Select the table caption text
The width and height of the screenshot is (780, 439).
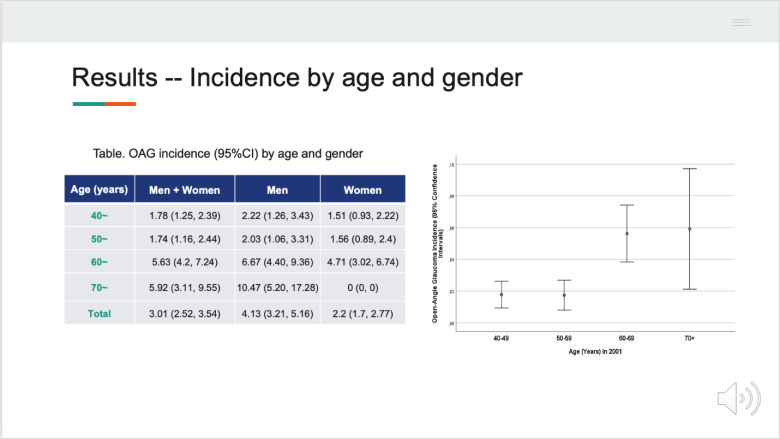[227, 153]
